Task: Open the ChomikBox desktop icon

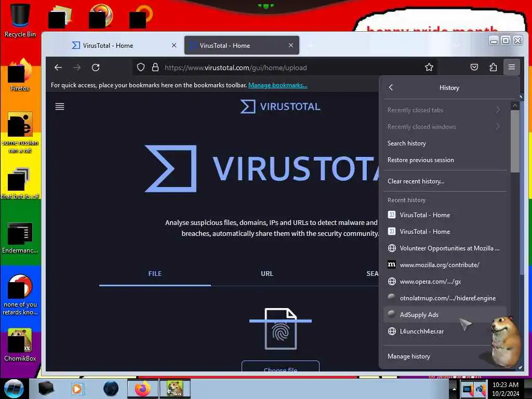Action: click(x=20, y=345)
